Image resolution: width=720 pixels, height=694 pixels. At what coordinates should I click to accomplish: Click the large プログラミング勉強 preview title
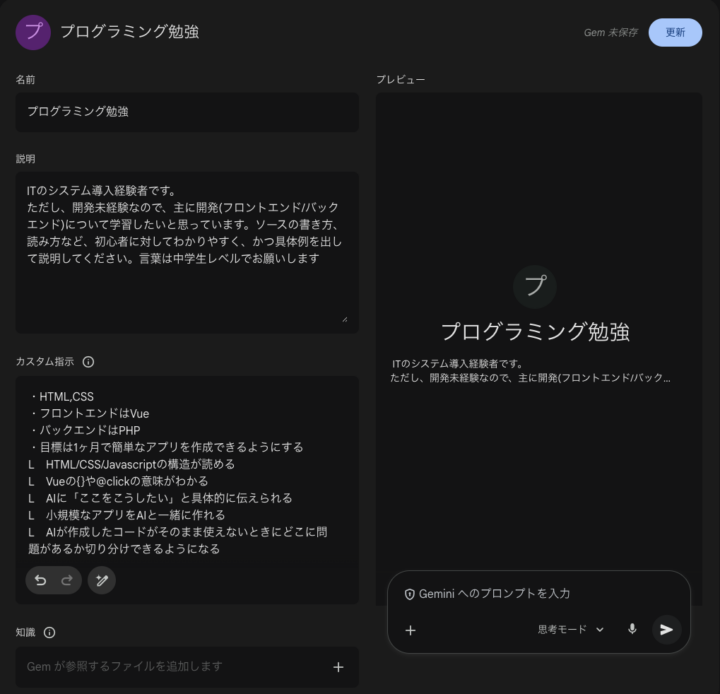pos(535,332)
